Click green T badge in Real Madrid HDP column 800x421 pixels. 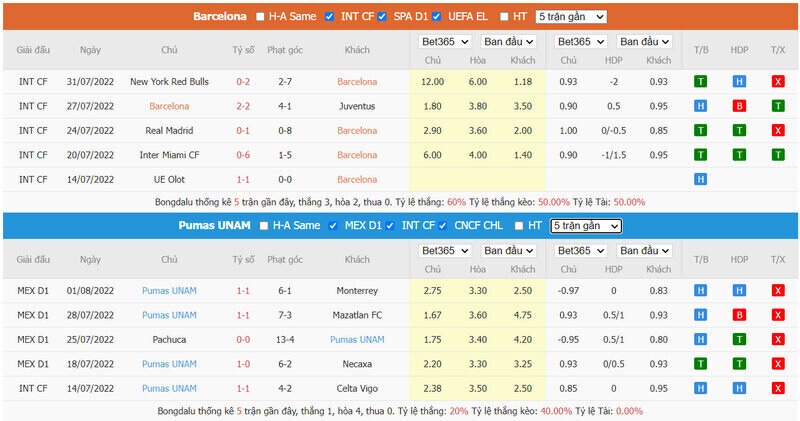tap(739, 131)
